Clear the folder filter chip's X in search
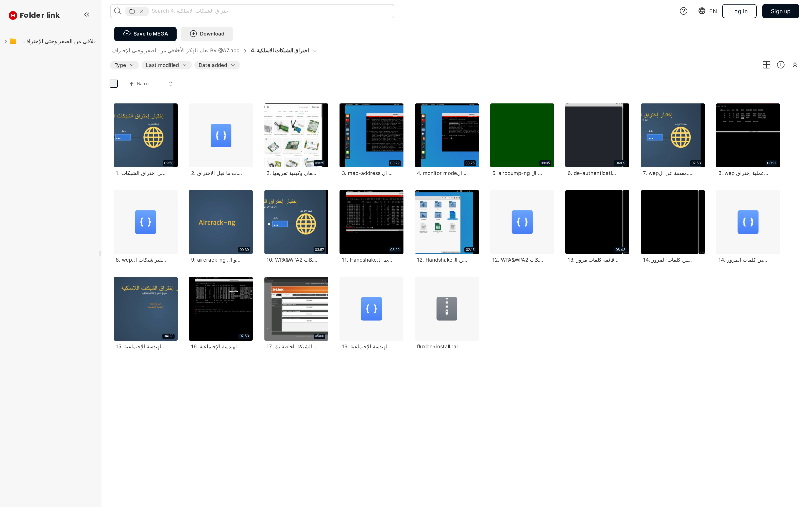Screen dimensions: 812x507 point(142,11)
